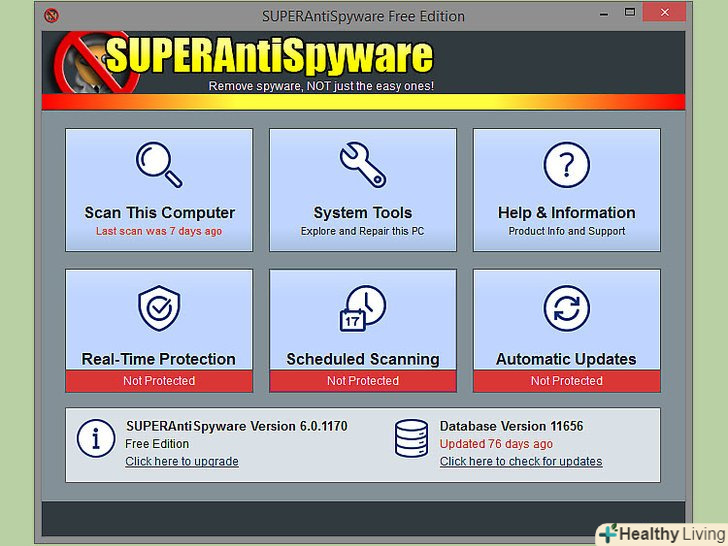Screen dimensions: 728x546
Task: Click the circular arrows update icon
Action: [x=566, y=309]
